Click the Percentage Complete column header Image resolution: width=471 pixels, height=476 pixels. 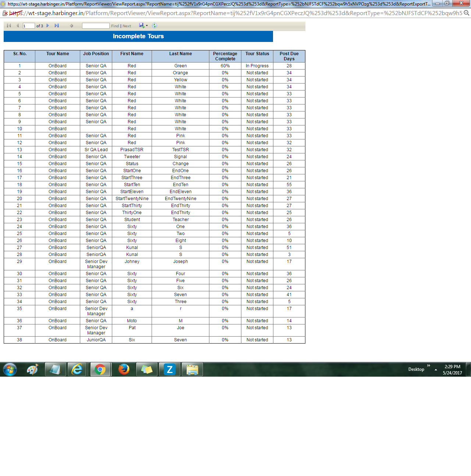click(x=225, y=56)
